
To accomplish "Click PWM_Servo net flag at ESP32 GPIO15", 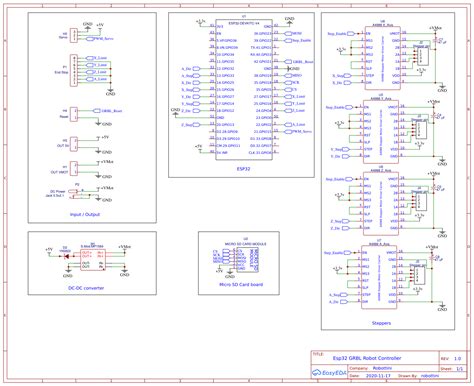I will pyautogui.click(x=298, y=131).
